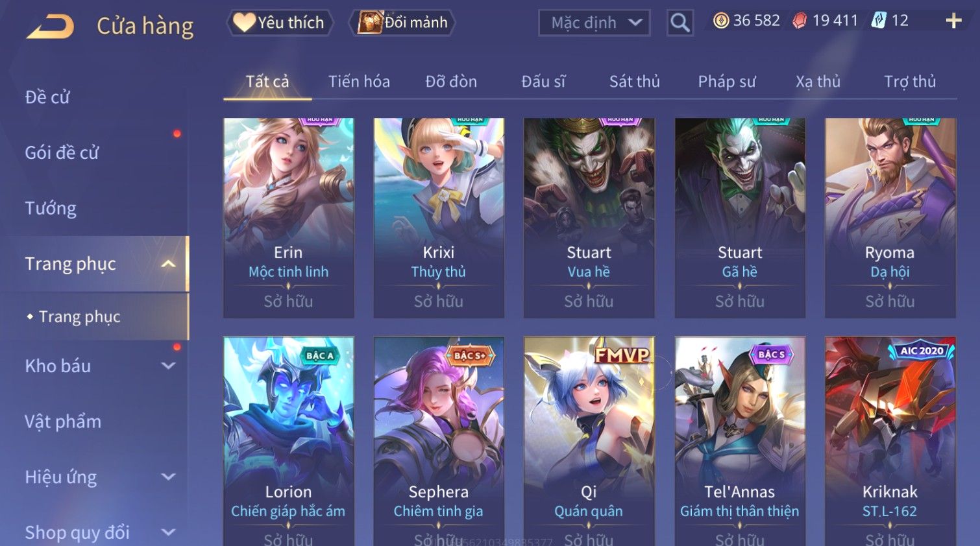Switch to the Sát thủ tab
The width and height of the screenshot is (980, 546).
click(634, 82)
